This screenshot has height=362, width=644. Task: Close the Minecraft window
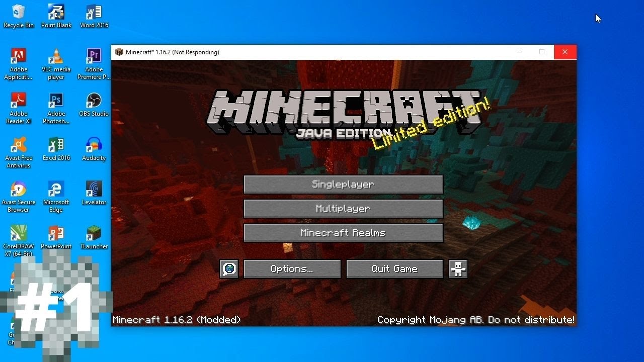565,52
